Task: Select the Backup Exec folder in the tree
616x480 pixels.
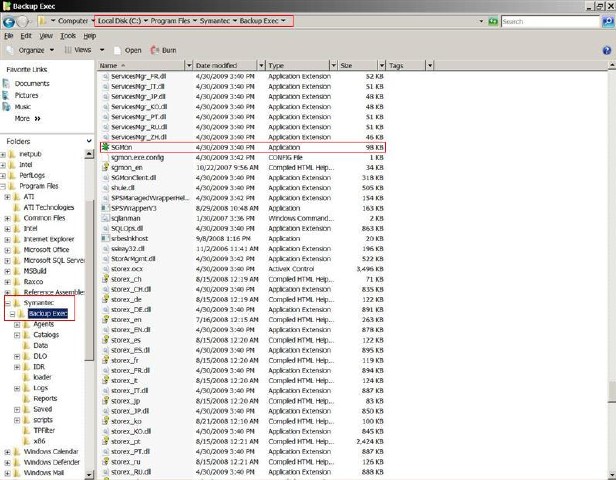Action: pos(48,313)
